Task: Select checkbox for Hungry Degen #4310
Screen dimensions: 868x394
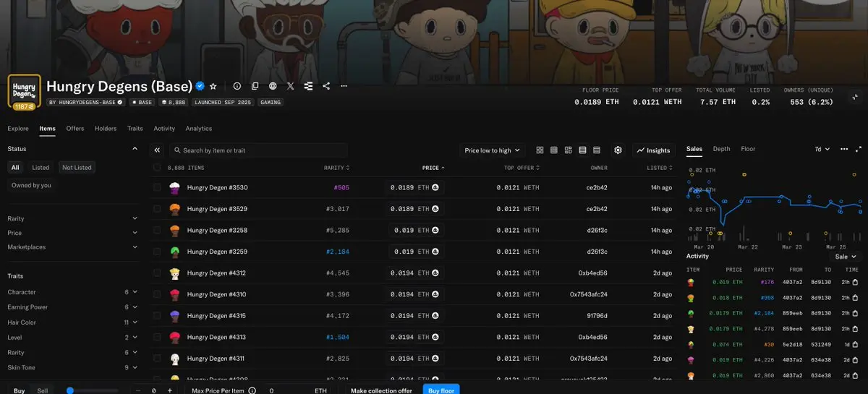Action: 157,294
